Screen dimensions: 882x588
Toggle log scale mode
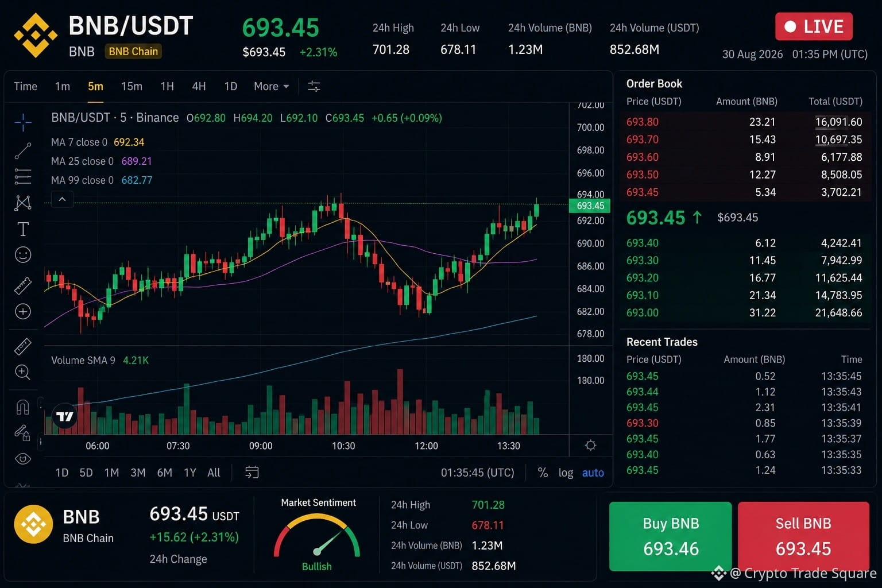coord(566,473)
